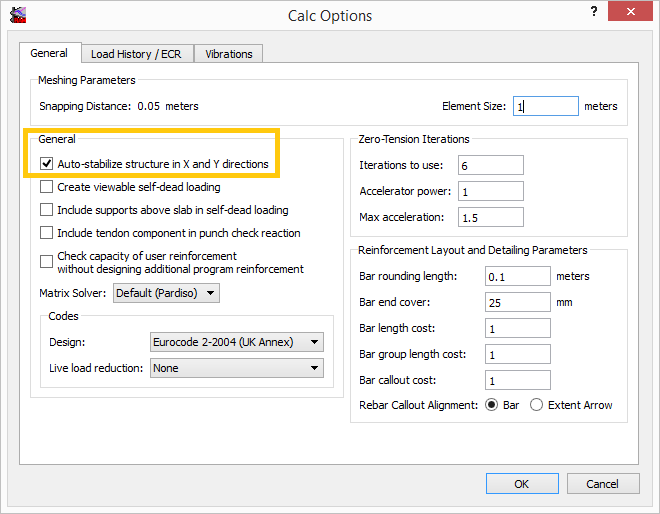Edit the Bar end cover field
Image resolution: width=660 pixels, height=514 pixels.
pos(517,302)
